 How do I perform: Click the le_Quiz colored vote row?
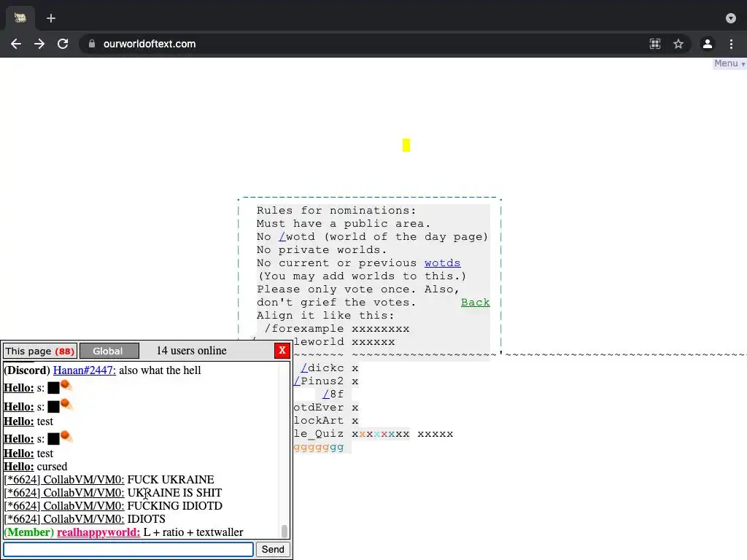[x=373, y=434]
